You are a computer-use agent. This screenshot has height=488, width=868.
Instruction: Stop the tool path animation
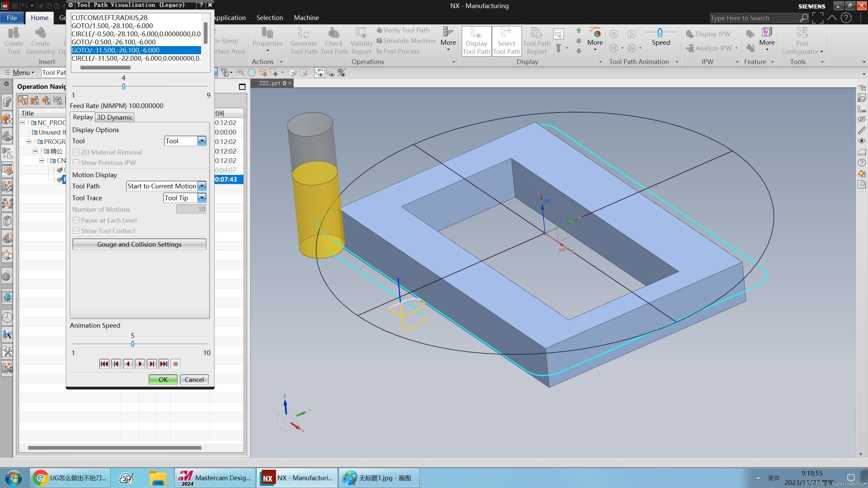click(x=176, y=364)
